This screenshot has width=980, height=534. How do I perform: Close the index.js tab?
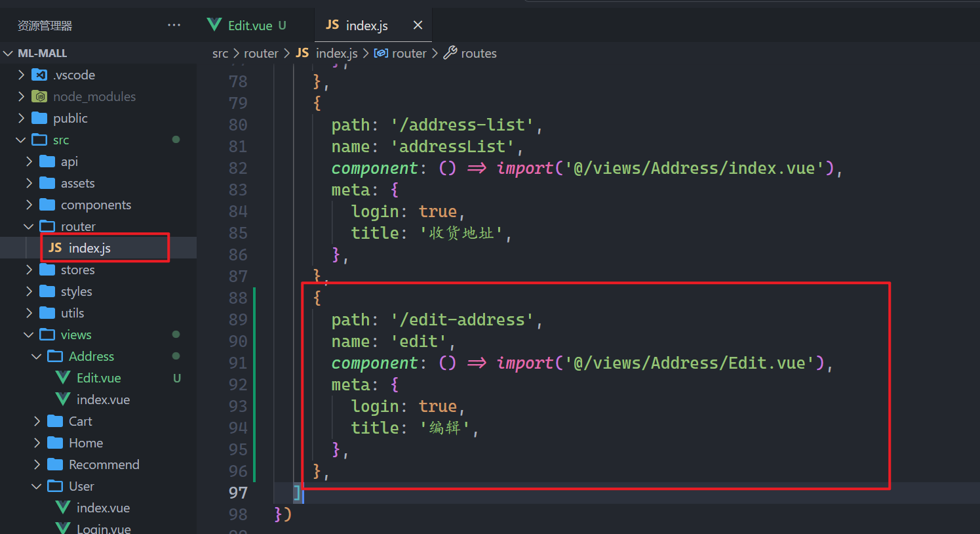[x=418, y=25]
